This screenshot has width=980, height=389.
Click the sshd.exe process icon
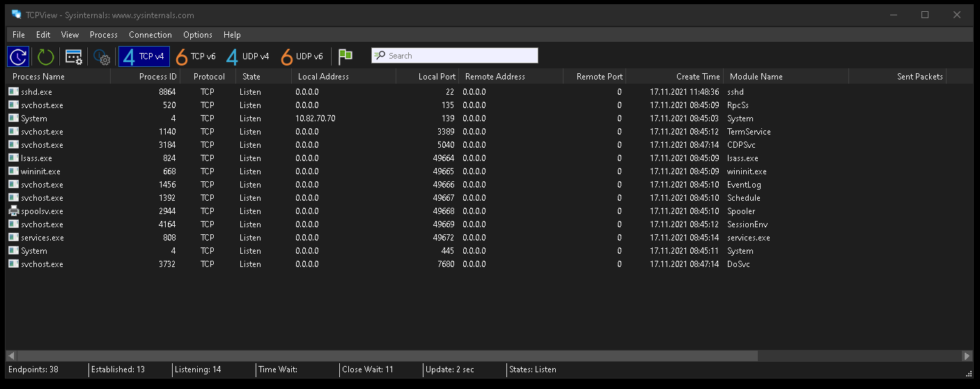pos(13,91)
